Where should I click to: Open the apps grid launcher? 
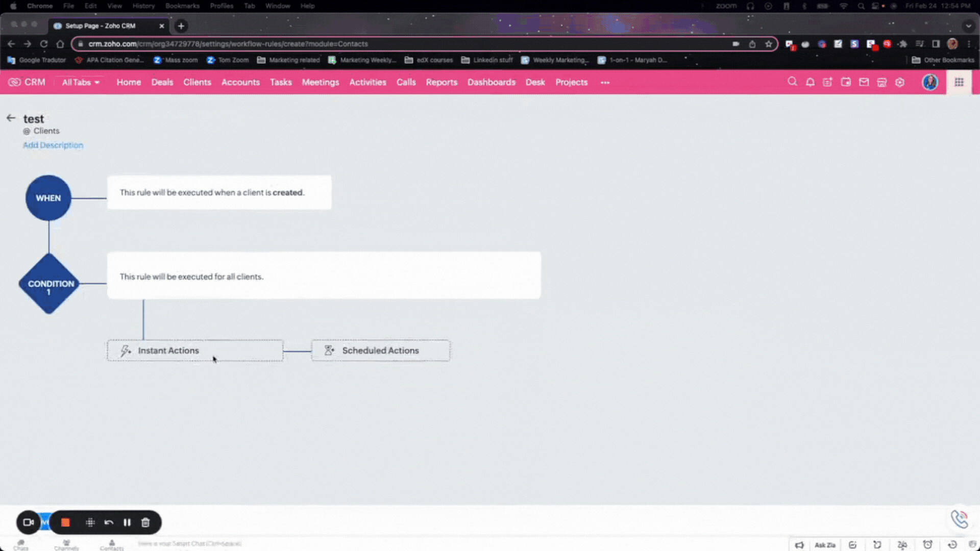pyautogui.click(x=959, y=82)
